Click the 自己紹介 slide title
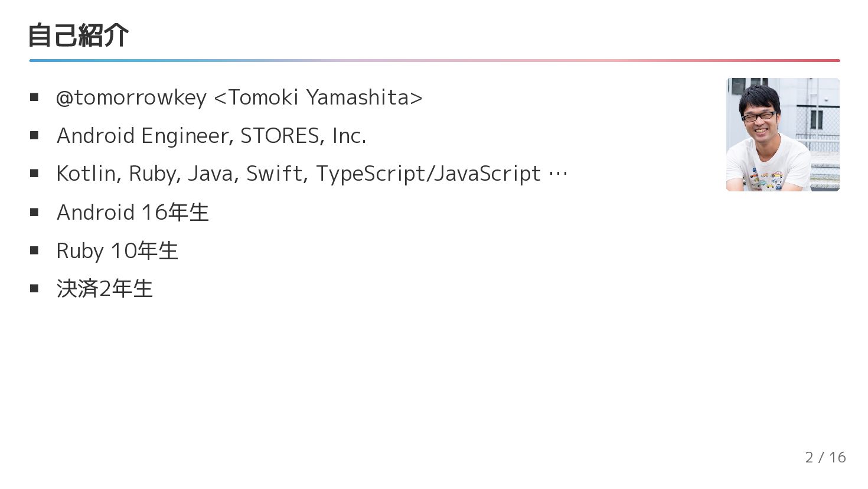Viewport: 868px width, 489px height. coord(78,35)
